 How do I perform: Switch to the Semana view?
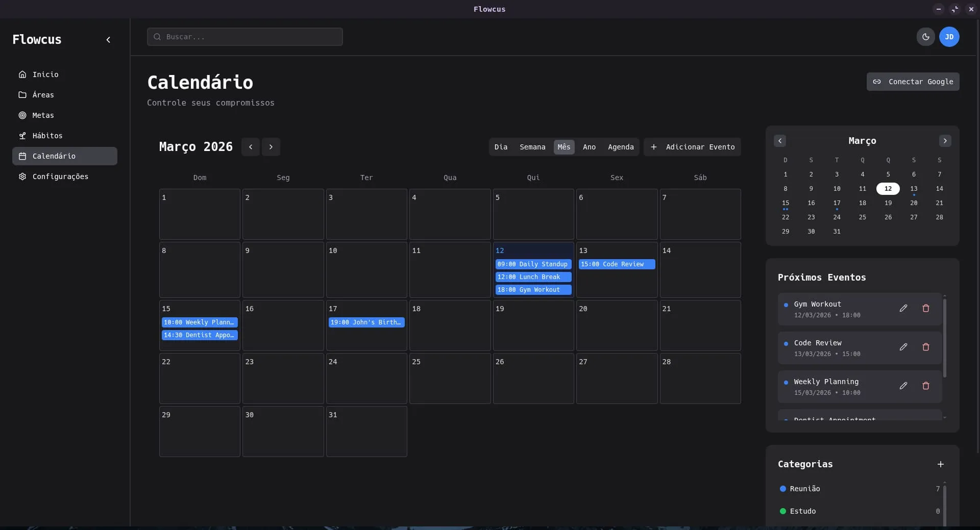[532, 147]
